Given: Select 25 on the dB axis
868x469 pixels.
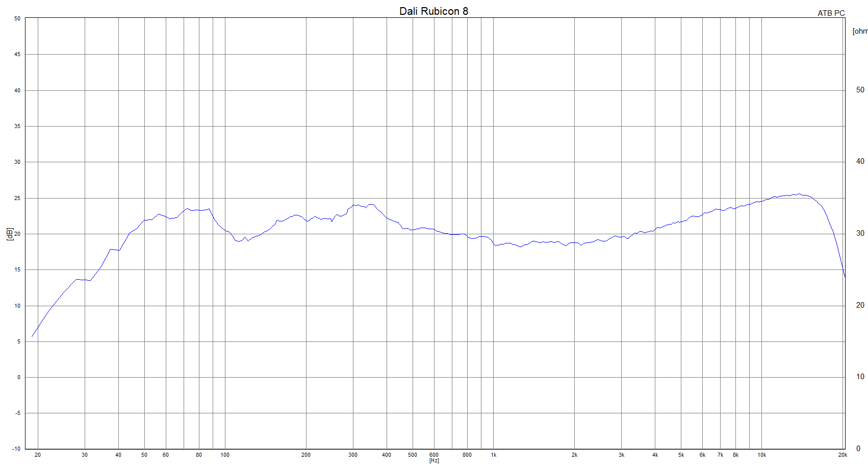Looking at the screenshot, I should coord(17,198).
